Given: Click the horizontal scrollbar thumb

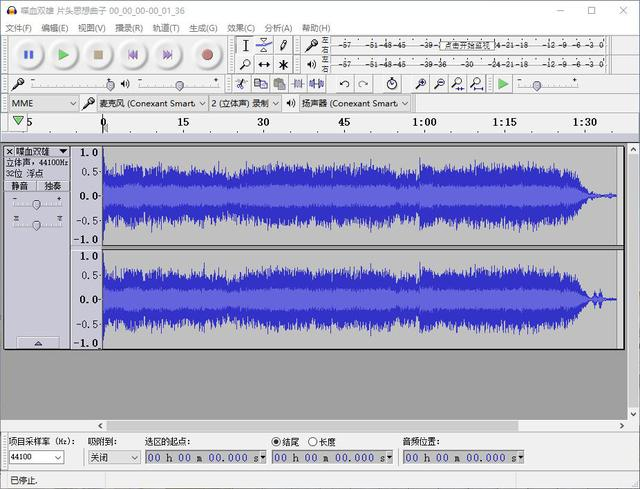Looking at the screenshot, I should 312,426.
